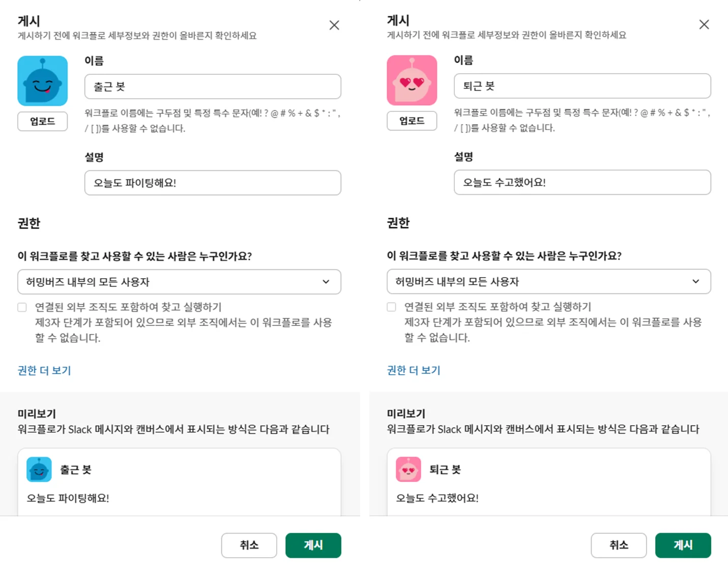Viewport: 728px width, 572px height.
Task: Click the small pink 퇴근 봇 preview avatar
Action: click(x=409, y=469)
